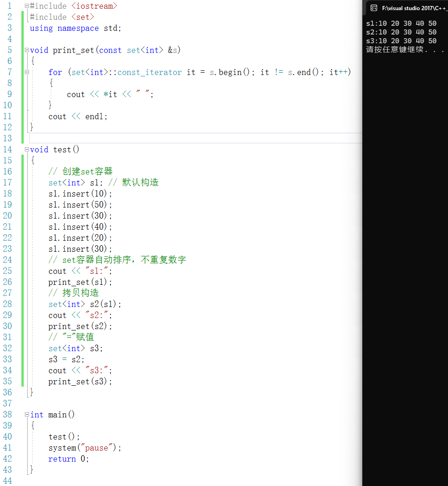
Task: Click 's1.insert(10);' line
Action: click(80, 194)
